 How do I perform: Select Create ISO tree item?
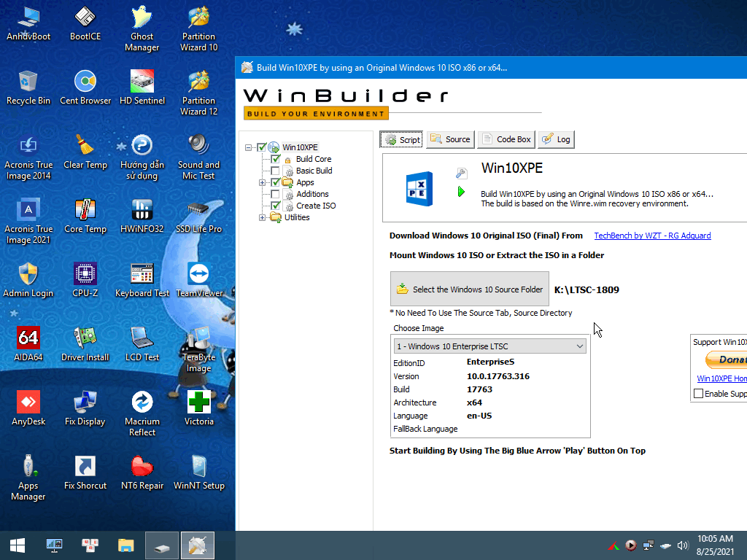click(x=316, y=206)
